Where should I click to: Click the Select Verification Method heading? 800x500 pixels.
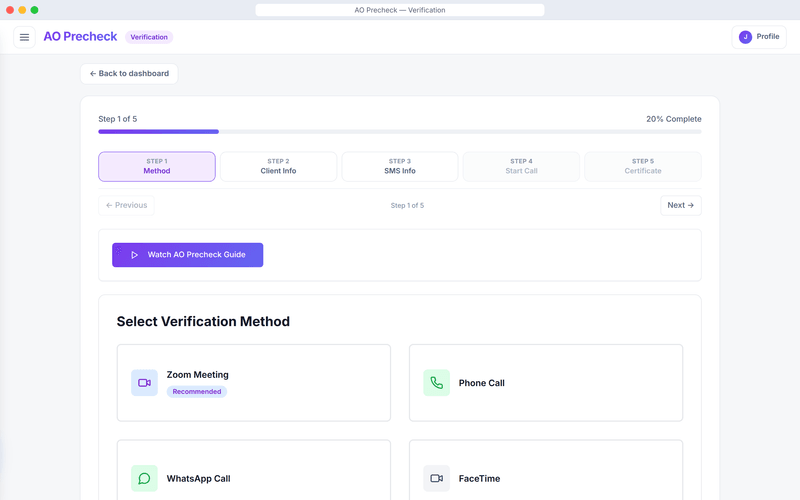203,321
